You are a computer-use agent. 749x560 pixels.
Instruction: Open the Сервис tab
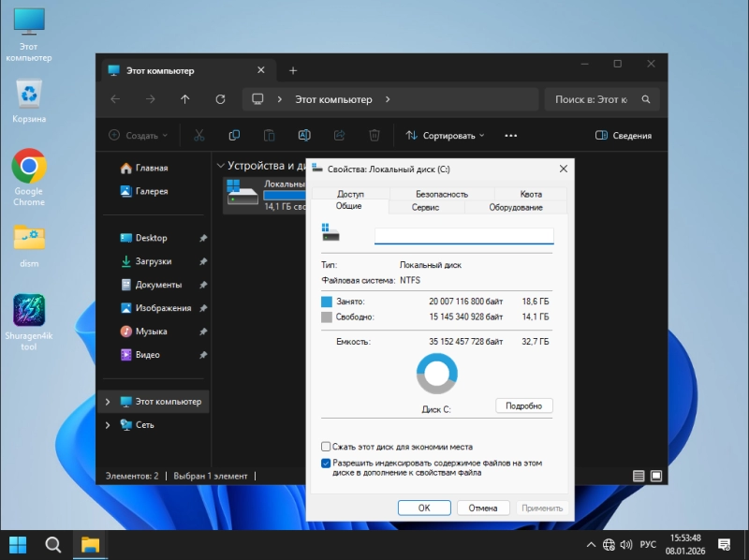(x=425, y=207)
